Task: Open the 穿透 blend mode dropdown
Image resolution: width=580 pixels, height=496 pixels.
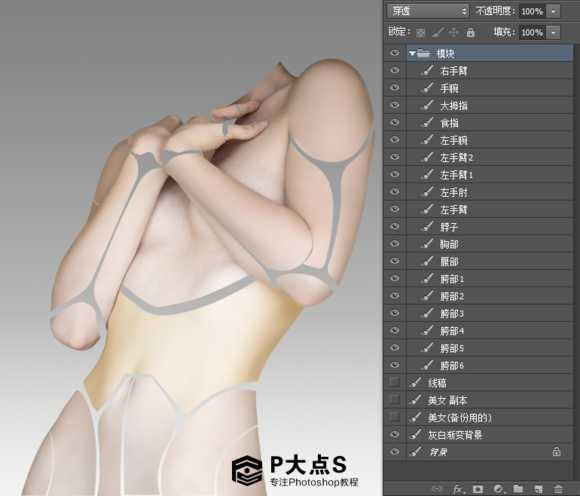Action: (428, 11)
